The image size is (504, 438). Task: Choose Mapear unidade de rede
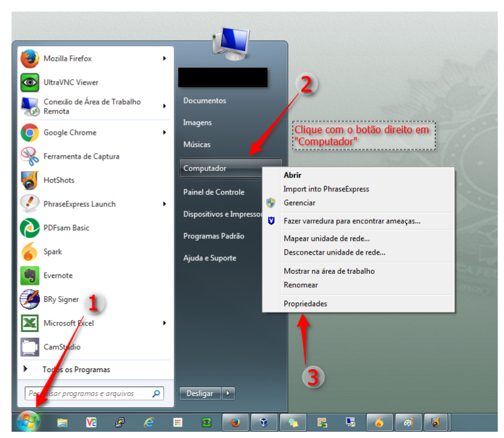[x=358, y=238]
